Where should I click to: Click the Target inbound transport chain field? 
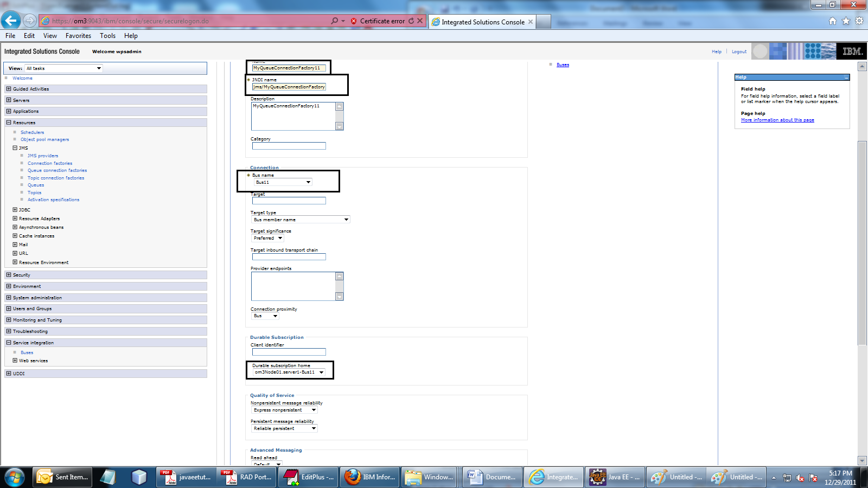point(289,257)
